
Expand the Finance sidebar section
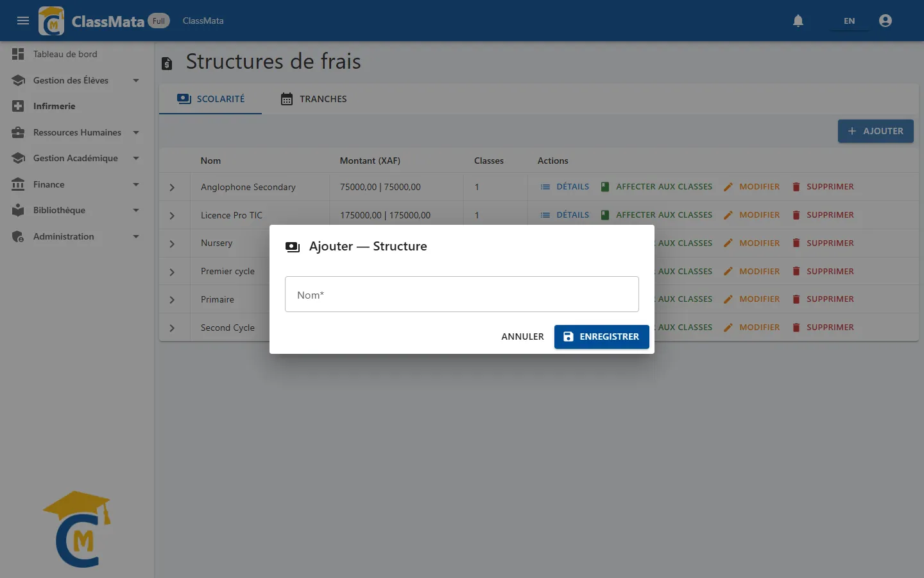77,184
